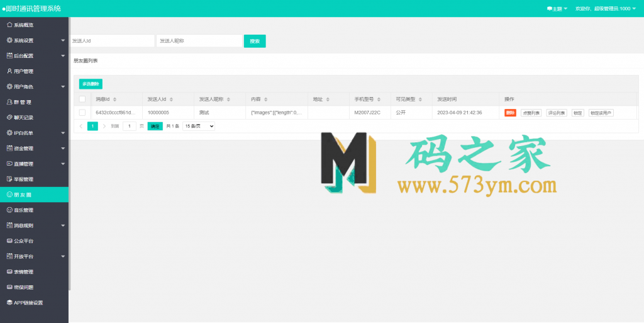Expand the 系统设置 submenu arrow
Viewport: 644px width, 323px height.
[x=63, y=40]
